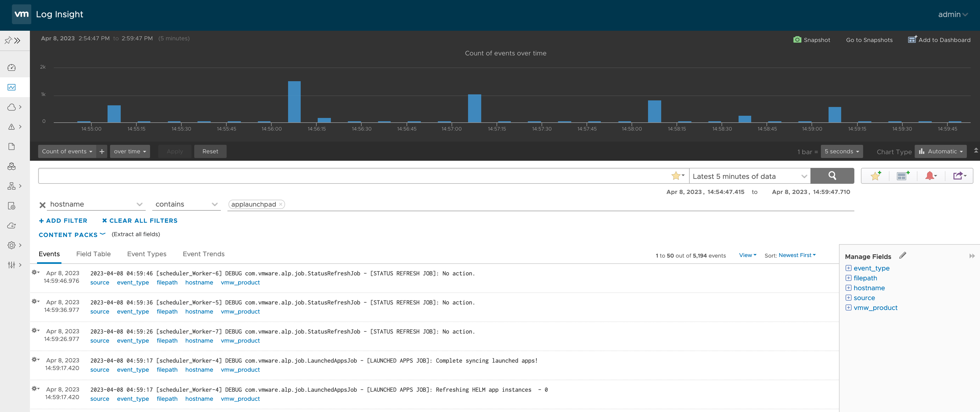Click the plus button beside Count of events
Viewport: 980px width, 412px height.
point(102,151)
